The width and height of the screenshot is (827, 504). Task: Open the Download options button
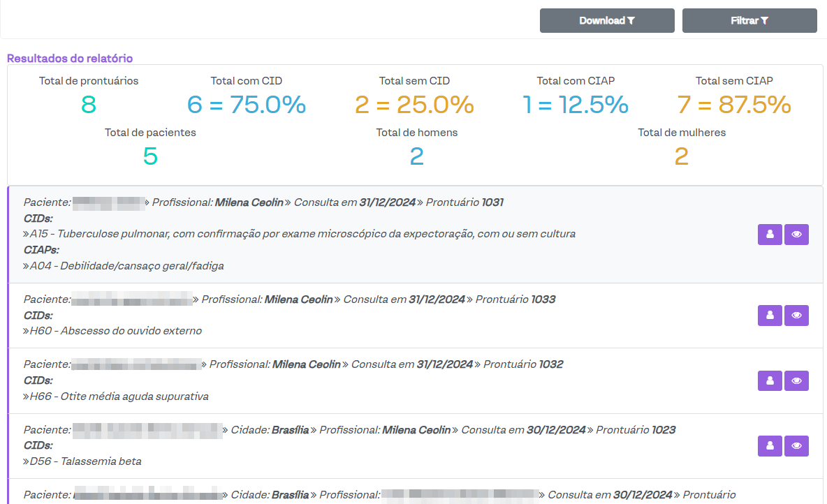606,21
